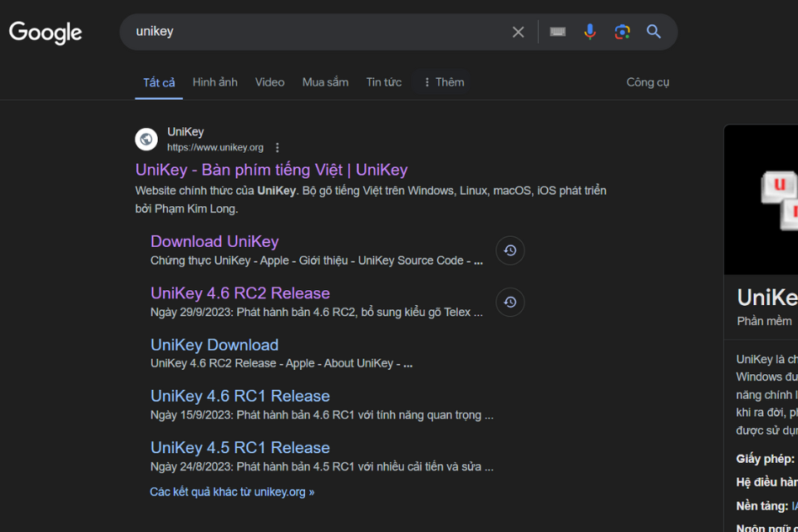798x532 pixels.
Task: Search by image with Google Lens
Action: click(x=622, y=32)
